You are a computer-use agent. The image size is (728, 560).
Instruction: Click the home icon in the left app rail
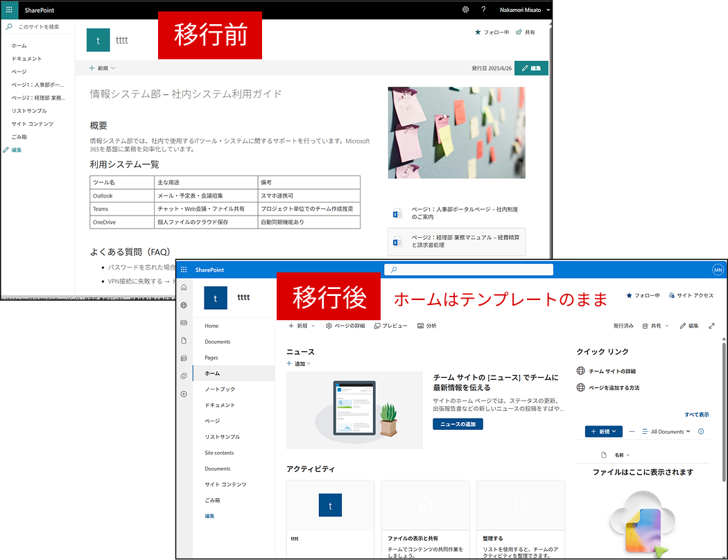184,287
